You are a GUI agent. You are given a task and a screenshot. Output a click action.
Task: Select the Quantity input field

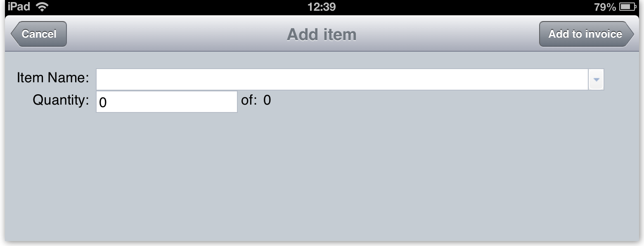tap(166, 102)
